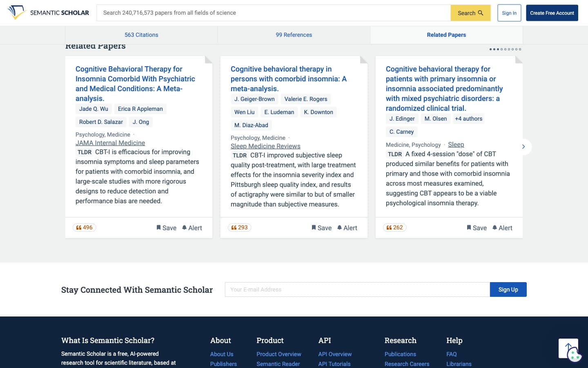Open paper from JAMA Internal Medicine meta-analysis title
The height and width of the screenshot is (368, 588).
135,84
